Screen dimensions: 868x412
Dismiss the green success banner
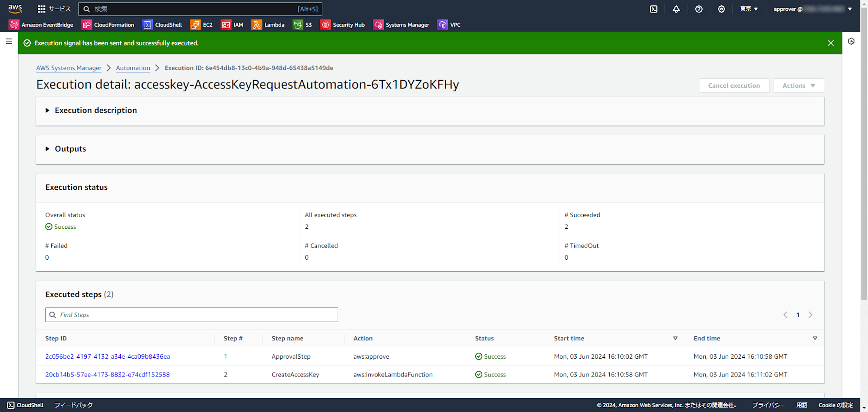pyautogui.click(x=831, y=43)
